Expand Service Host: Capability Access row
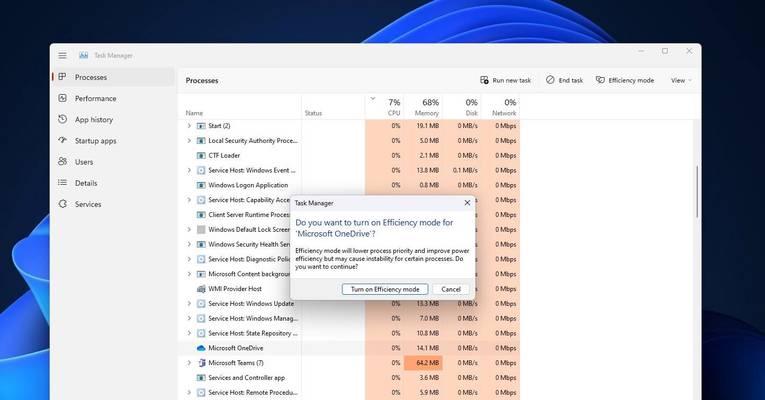 [x=189, y=200]
